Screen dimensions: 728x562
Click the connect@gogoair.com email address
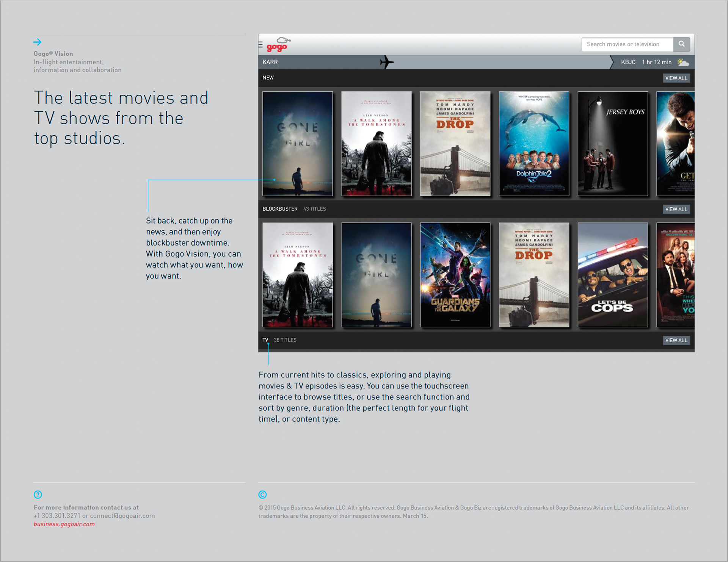click(x=122, y=516)
